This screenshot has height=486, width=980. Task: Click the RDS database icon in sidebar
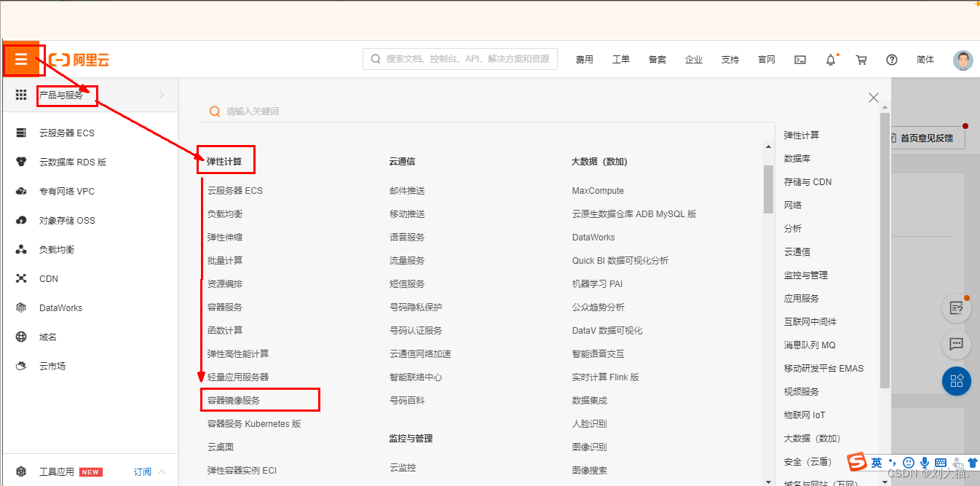coord(21,162)
